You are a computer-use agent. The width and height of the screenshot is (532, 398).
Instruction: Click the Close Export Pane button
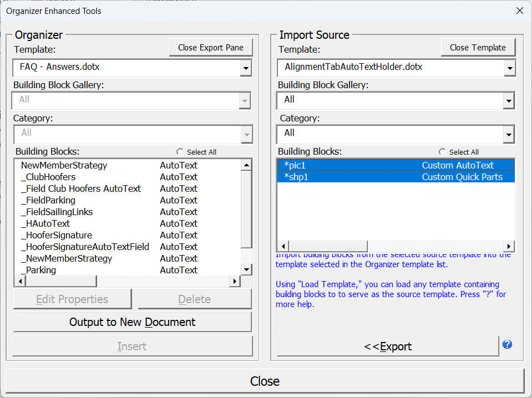(210, 47)
